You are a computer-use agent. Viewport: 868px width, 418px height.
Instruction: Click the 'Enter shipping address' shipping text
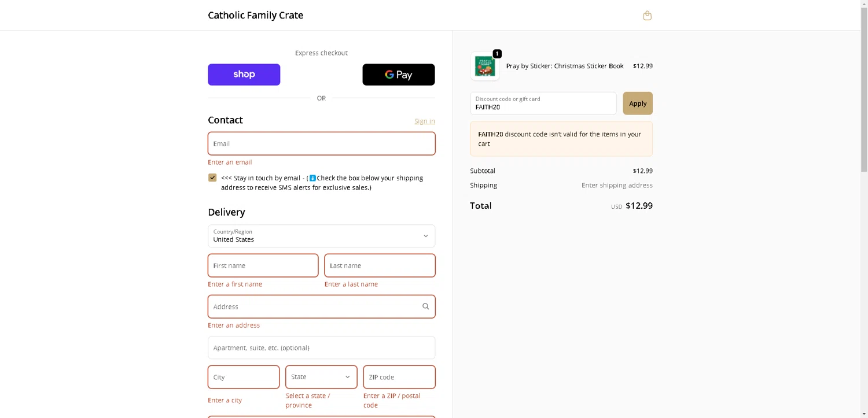[x=617, y=185]
